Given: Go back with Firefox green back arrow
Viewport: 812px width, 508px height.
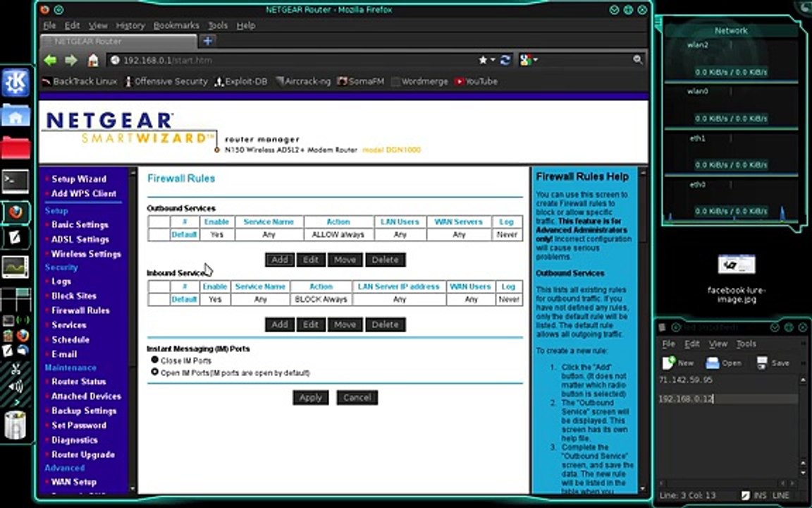Looking at the screenshot, I should point(50,60).
